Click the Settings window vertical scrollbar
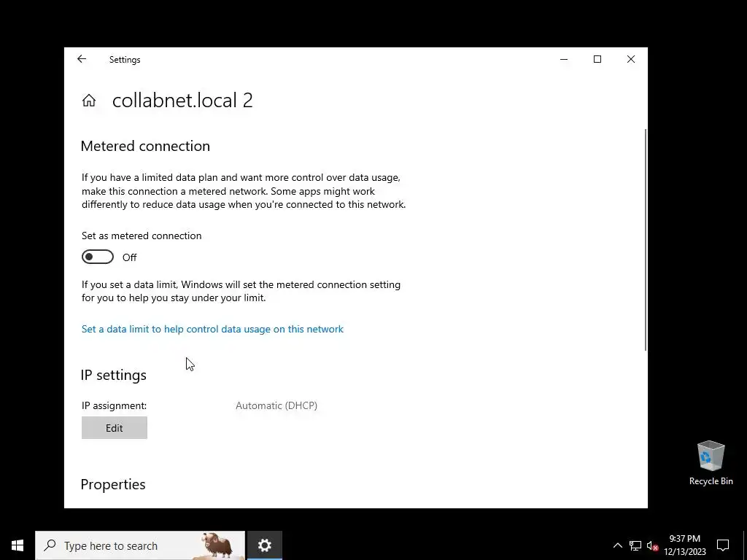Viewport: 747px width, 560px height. coord(646,239)
